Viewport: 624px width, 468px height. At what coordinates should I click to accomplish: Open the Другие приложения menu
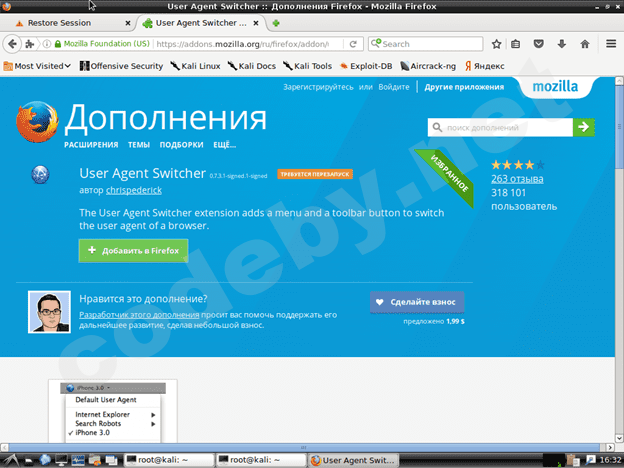pyautogui.click(x=464, y=87)
